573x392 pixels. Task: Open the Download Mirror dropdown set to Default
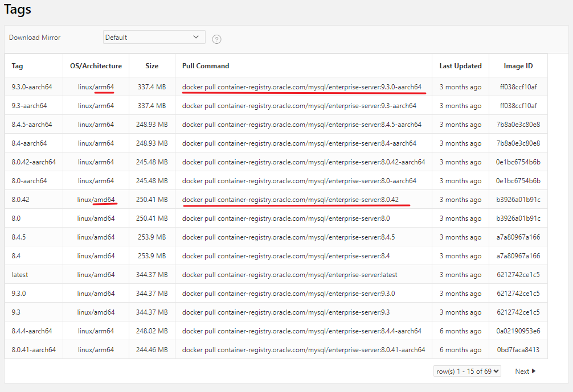tap(154, 37)
